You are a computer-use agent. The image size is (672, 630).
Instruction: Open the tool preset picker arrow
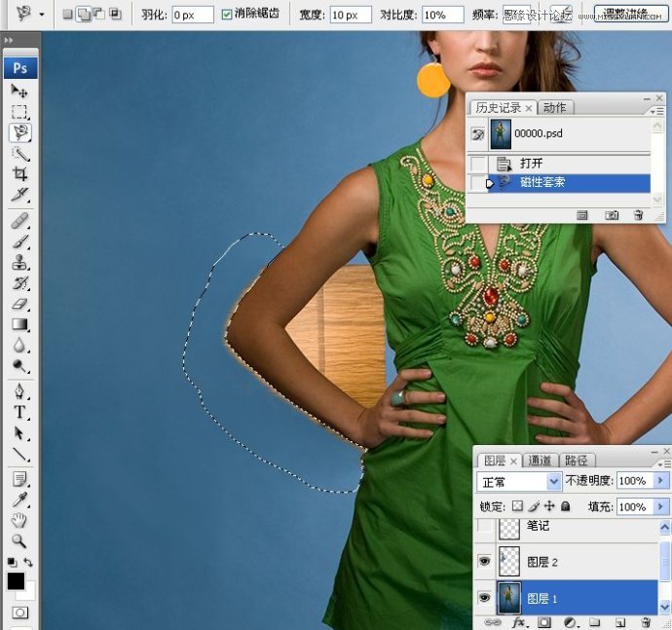click(42, 15)
